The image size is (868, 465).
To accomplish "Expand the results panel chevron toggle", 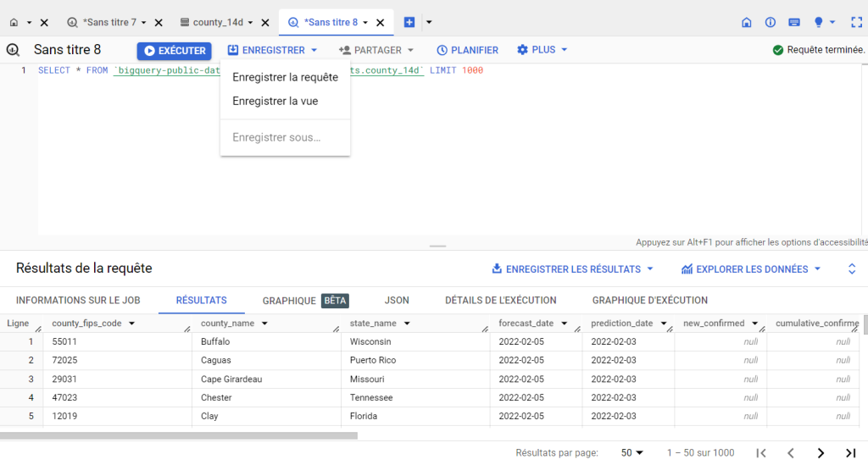I will (x=852, y=268).
